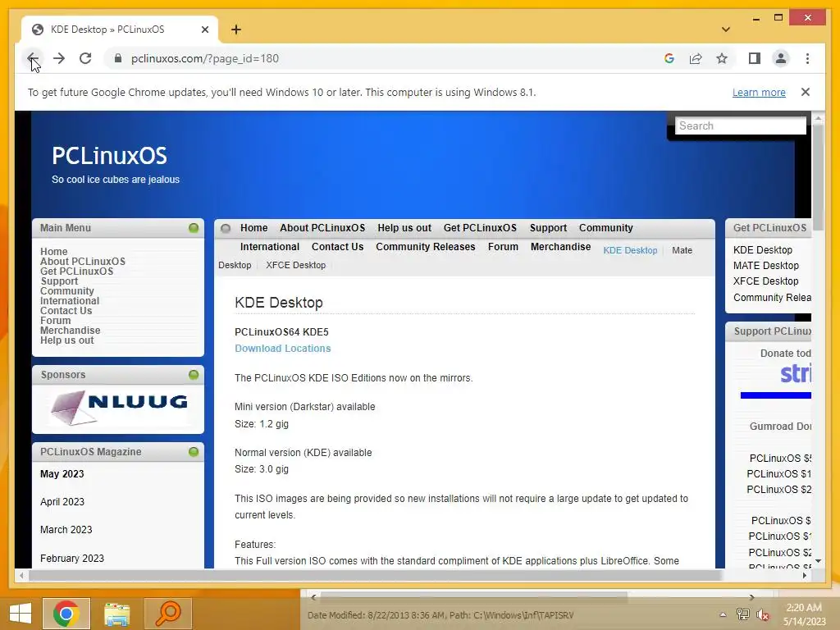This screenshot has height=630, width=840.
Task: Open MATE Desktop in Get PCLinuxOS sidebar
Action: tap(765, 266)
